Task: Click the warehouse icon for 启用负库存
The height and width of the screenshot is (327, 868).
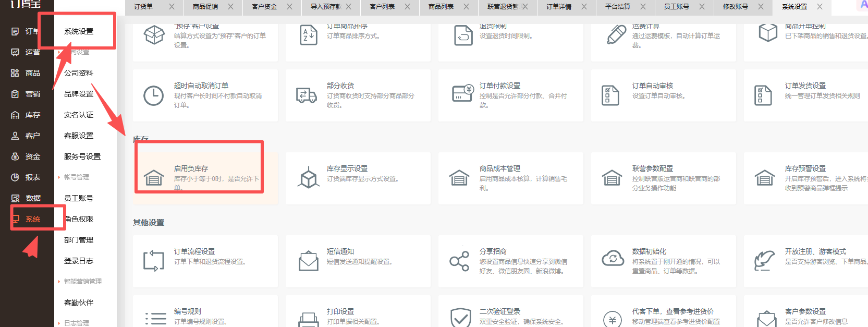Action: point(154,178)
